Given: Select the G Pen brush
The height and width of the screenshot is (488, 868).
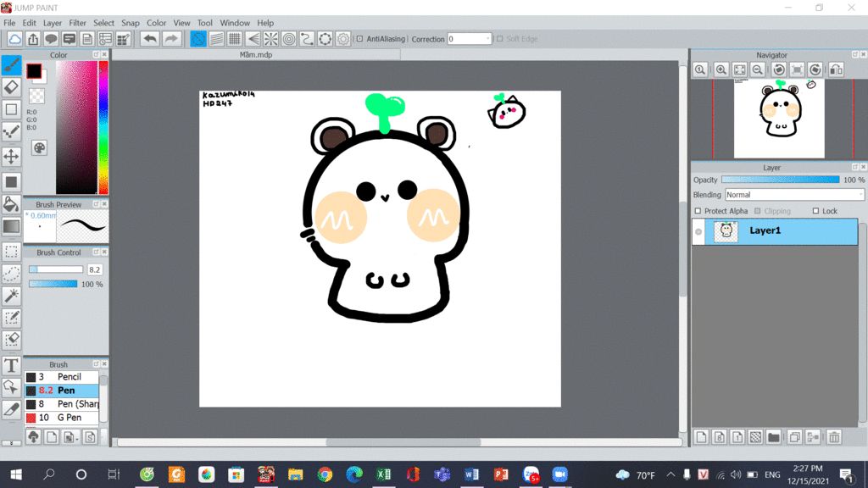Looking at the screenshot, I should click(62, 418).
